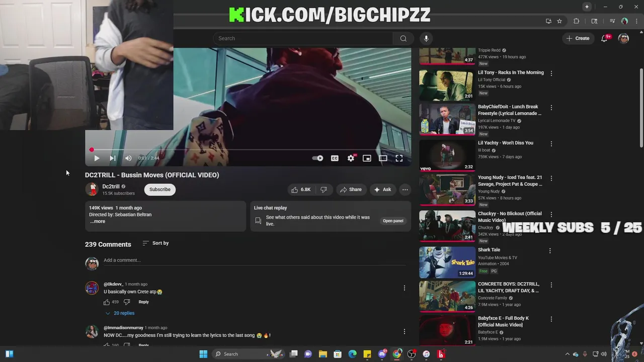Open options for Shark Tale movie
This screenshot has height=362, width=644.
[x=550, y=250]
